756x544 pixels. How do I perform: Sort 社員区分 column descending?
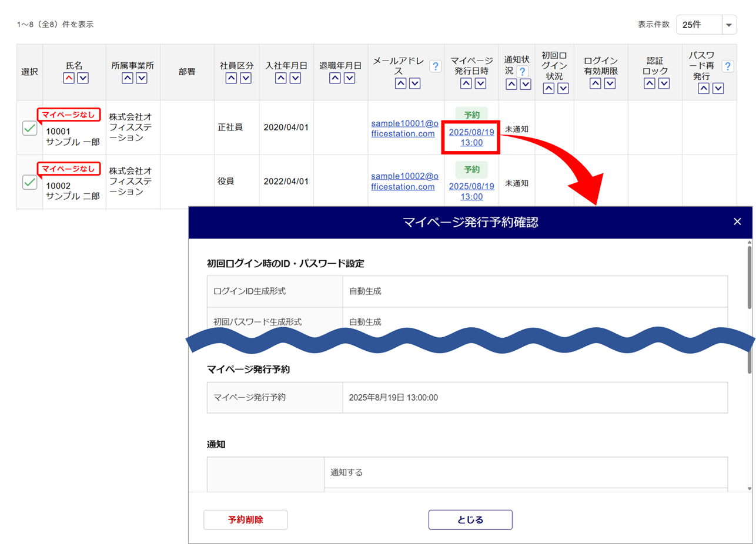click(x=246, y=78)
